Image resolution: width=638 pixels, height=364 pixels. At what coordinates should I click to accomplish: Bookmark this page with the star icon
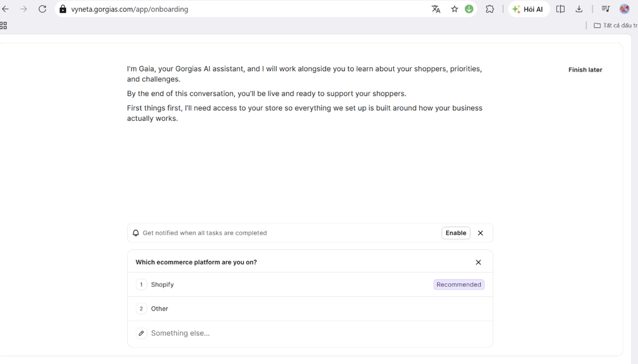click(454, 9)
